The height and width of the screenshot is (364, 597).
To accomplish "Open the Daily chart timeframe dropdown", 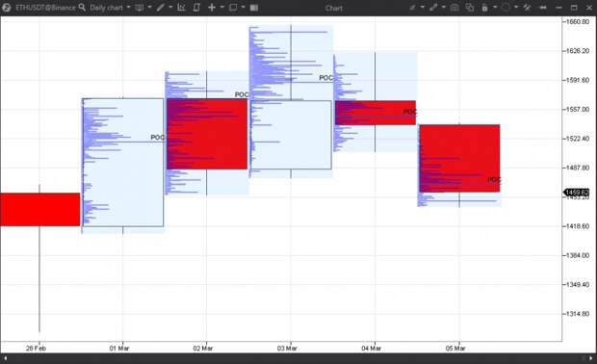I will [x=111, y=8].
